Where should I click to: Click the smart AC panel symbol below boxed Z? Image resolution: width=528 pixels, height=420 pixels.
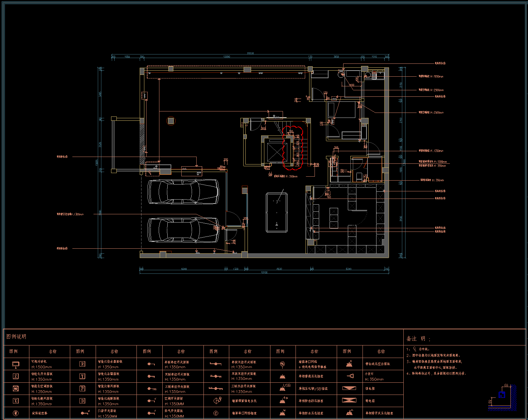[x=16, y=388]
